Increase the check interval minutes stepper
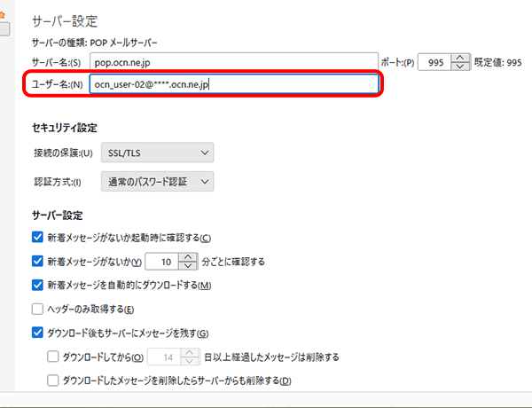The image size is (532, 408). (x=187, y=256)
